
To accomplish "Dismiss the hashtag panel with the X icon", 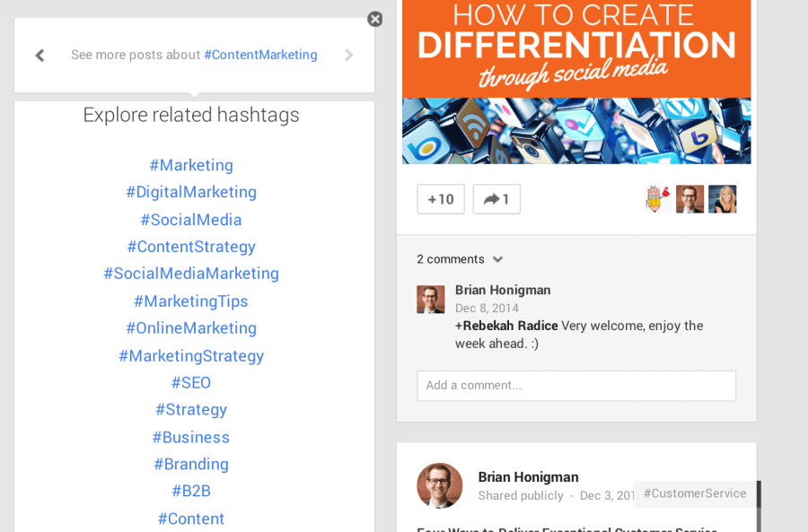I will click(x=374, y=19).
